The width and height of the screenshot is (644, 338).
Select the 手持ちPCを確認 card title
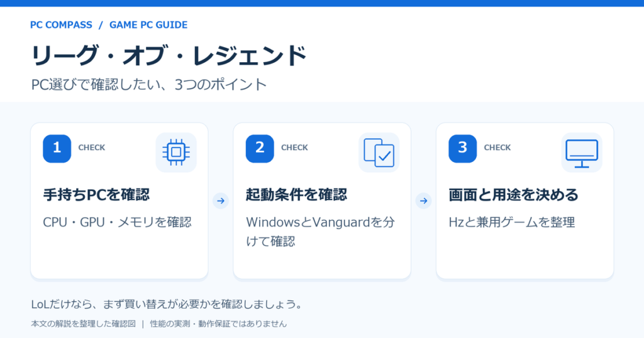coord(96,194)
